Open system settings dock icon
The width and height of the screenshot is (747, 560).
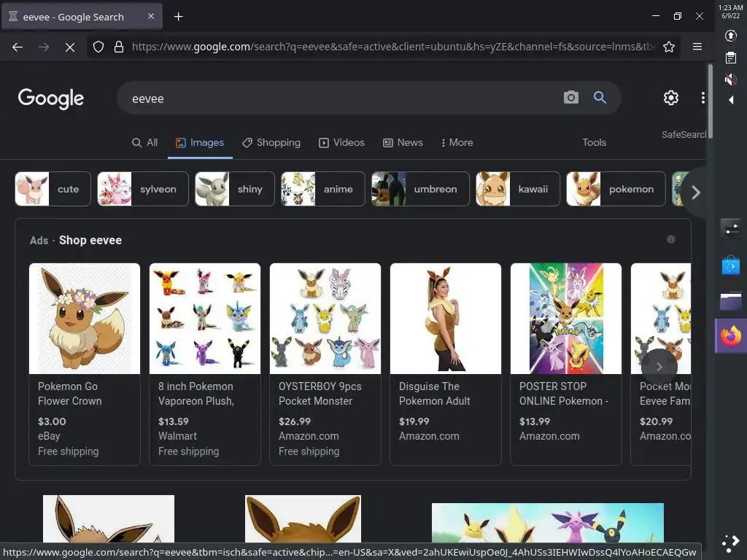tap(730, 227)
